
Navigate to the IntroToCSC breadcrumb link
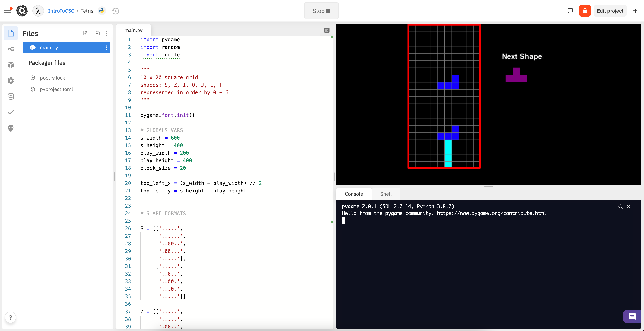[61, 11]
